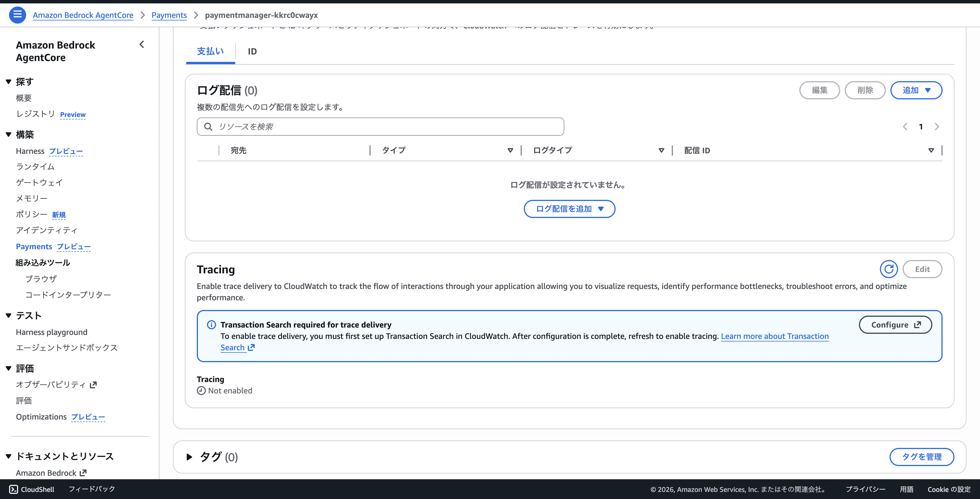Click the Not enabled status icon

(201, 391)
